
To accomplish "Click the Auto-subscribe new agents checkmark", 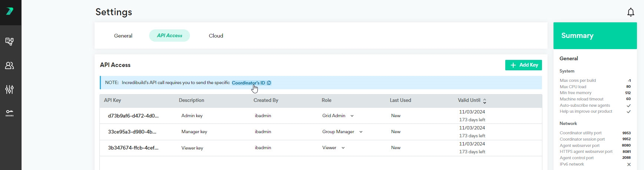I will coord(628,106).
